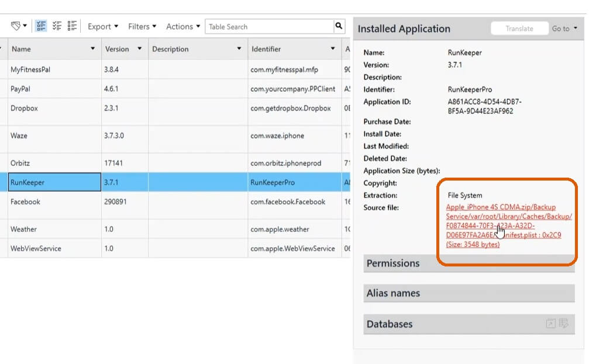Screen dimensions: 589x364
Task: Click the middle checkmark list icon
Action: 57,26
